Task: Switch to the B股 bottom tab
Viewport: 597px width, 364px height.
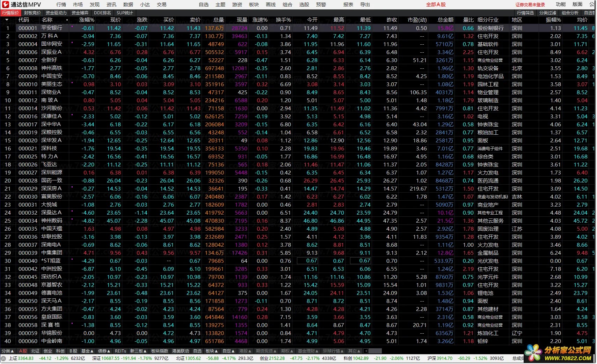Action: [x=73, y=351]
